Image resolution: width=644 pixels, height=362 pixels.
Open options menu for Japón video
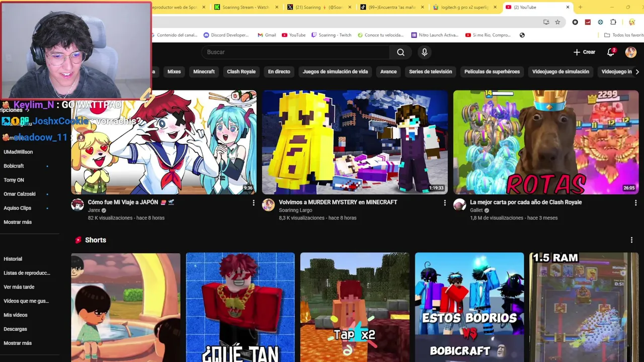(254, 203)
